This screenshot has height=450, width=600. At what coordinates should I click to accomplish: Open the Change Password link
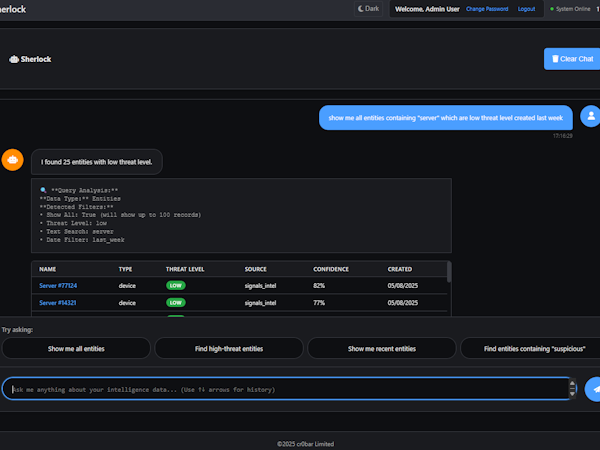487,9
